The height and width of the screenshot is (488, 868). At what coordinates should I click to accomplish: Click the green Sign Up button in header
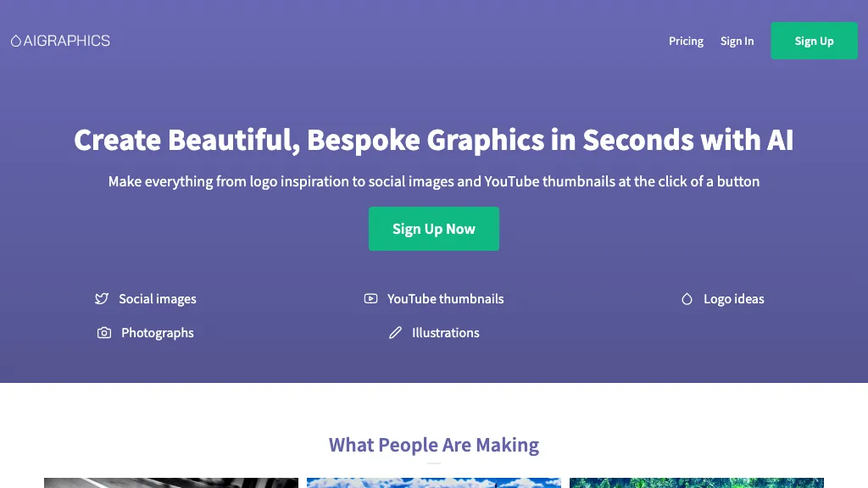(x=813, y=41)
